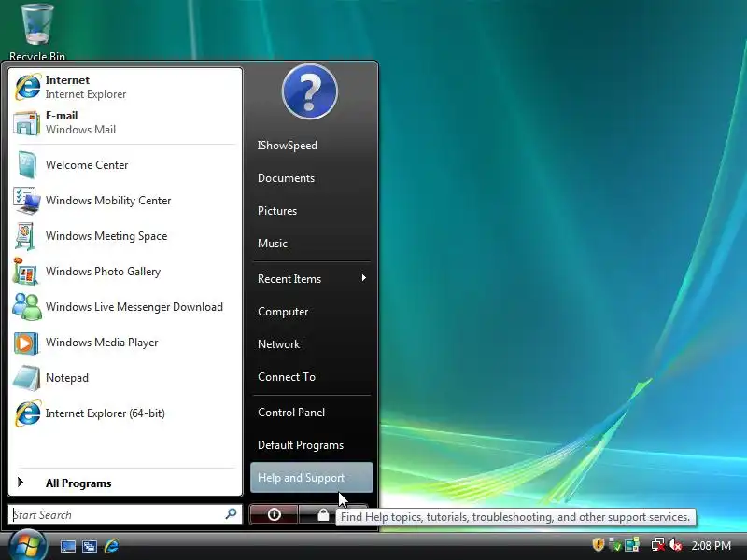Viewport: 747px width, 560px height.
Task: Open Pictures folder
Action: 311,211
